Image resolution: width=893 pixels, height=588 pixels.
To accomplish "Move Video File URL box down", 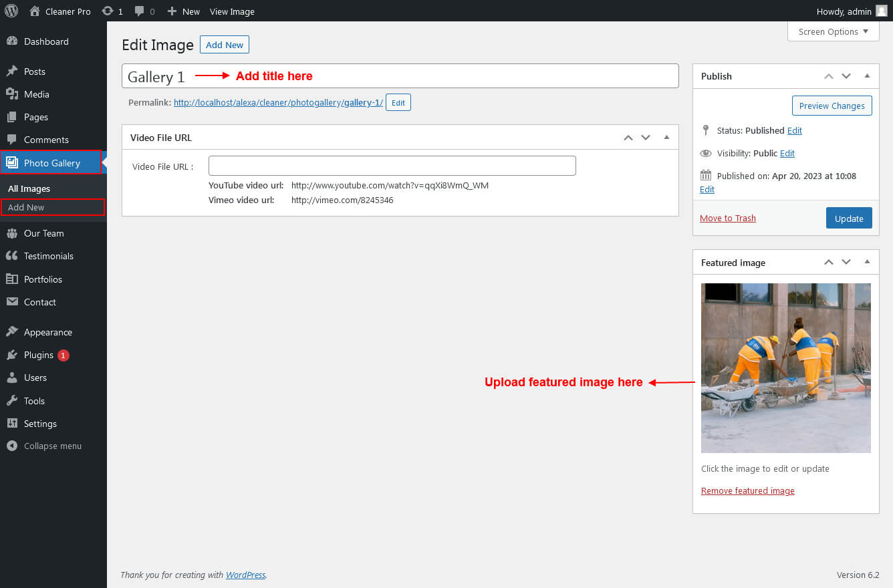I will [x=646, y=138].
